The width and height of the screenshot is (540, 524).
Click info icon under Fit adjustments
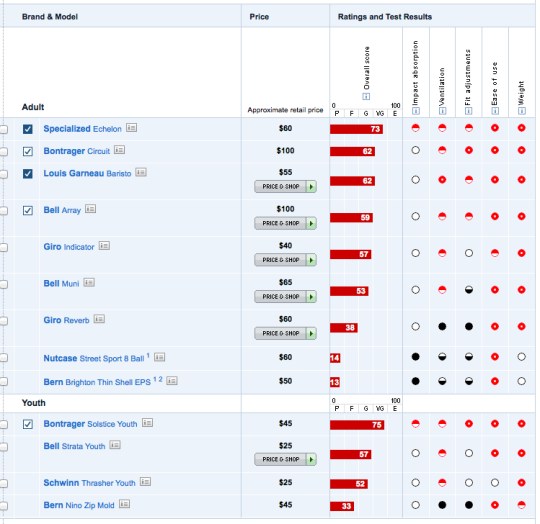(469, 111)
